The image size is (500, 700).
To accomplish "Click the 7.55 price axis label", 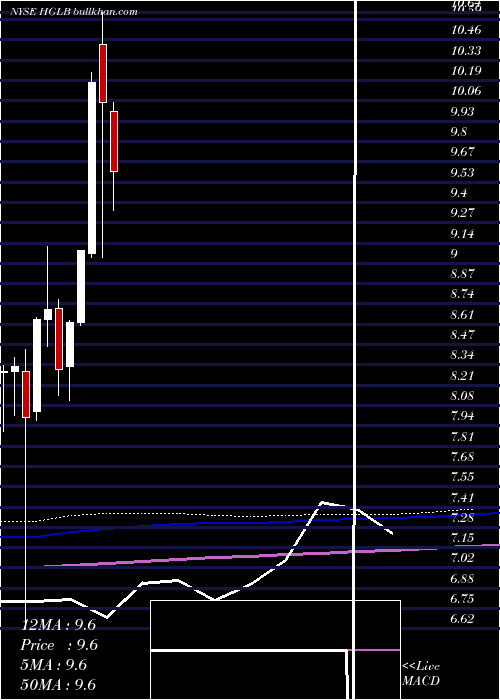I will point(463,477).
